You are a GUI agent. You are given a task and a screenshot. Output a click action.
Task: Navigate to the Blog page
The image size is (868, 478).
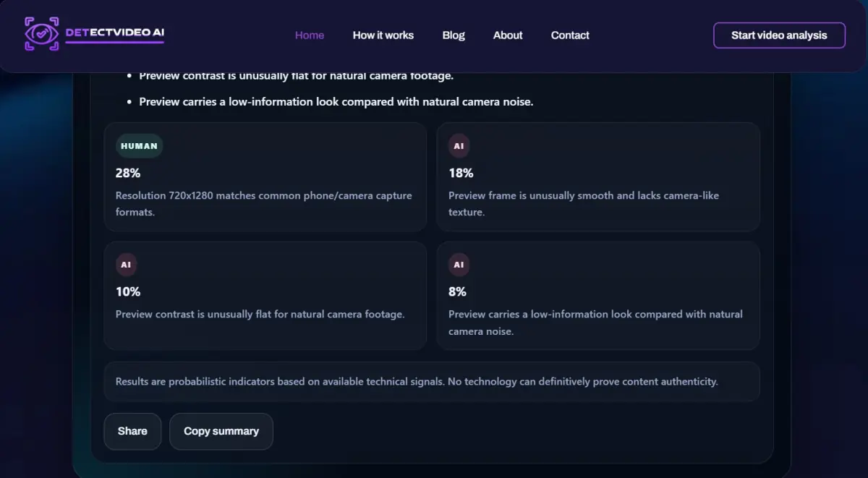pos(454,35)
